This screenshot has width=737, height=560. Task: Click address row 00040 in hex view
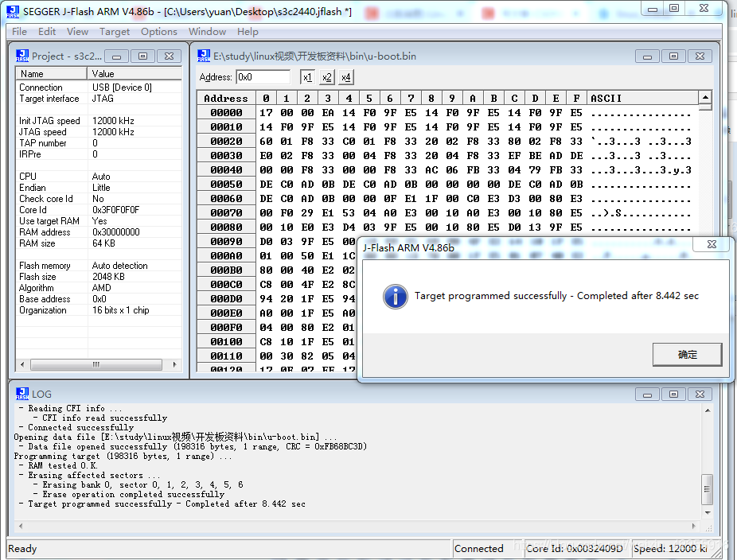[x=226, y=170]
